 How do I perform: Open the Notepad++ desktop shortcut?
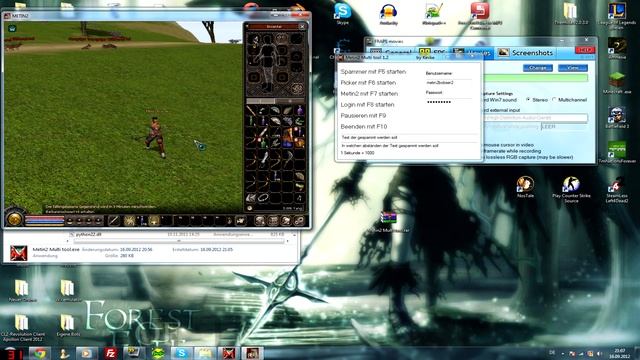(x=433, y=13)
